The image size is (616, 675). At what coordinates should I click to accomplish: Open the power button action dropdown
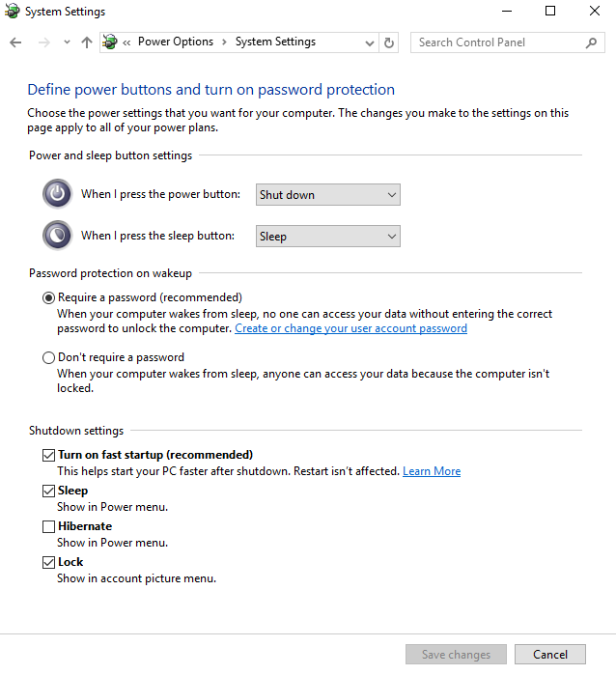[328, 194]
